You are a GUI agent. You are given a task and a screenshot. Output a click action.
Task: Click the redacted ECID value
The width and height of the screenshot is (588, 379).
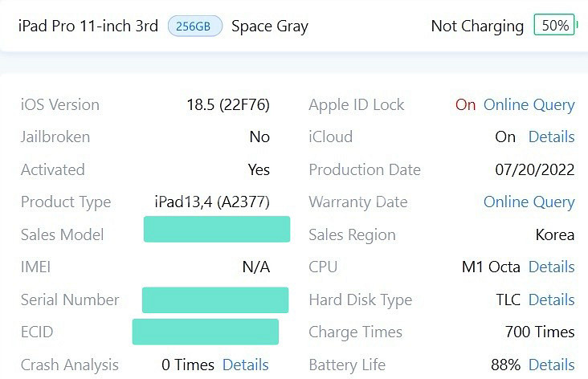click(206, 332)
